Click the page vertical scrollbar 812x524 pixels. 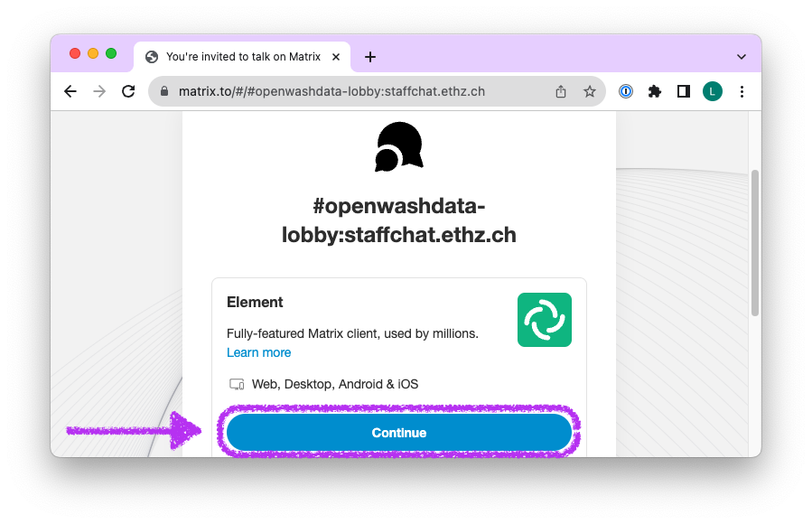pos(755,244)
